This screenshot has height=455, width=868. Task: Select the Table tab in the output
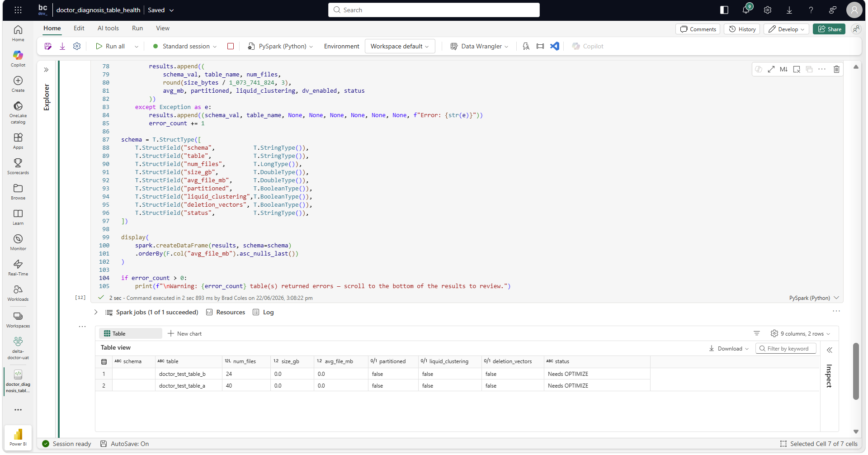coord(130,333)
